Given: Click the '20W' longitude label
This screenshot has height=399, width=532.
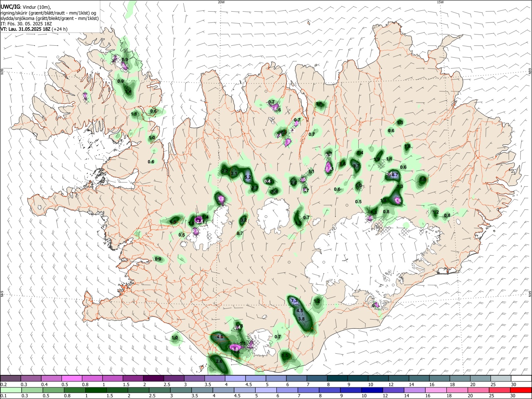Looking at the screenshot, I should [x=221, y=2].
